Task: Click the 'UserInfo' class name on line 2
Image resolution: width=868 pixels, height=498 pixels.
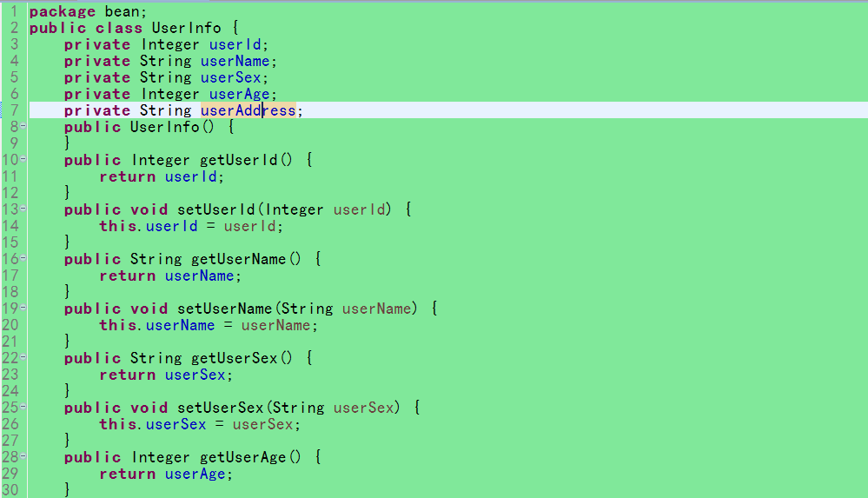Action: click(186, 28)
